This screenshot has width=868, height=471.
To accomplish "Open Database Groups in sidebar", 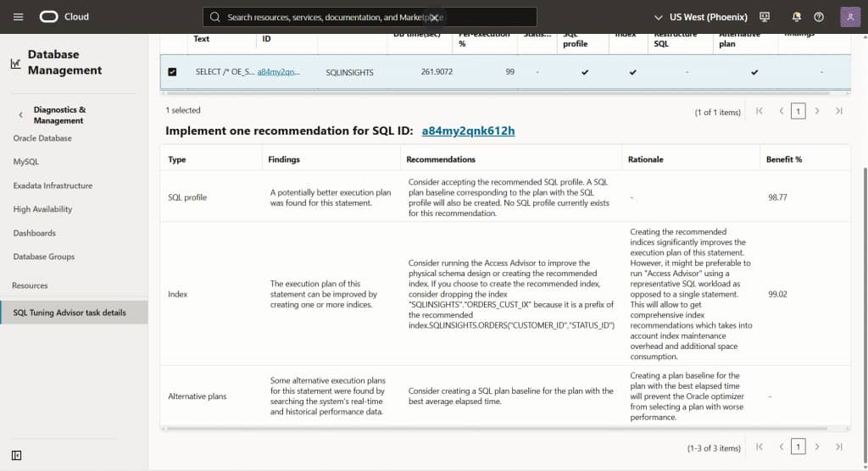I will click(x=44, y=257).
